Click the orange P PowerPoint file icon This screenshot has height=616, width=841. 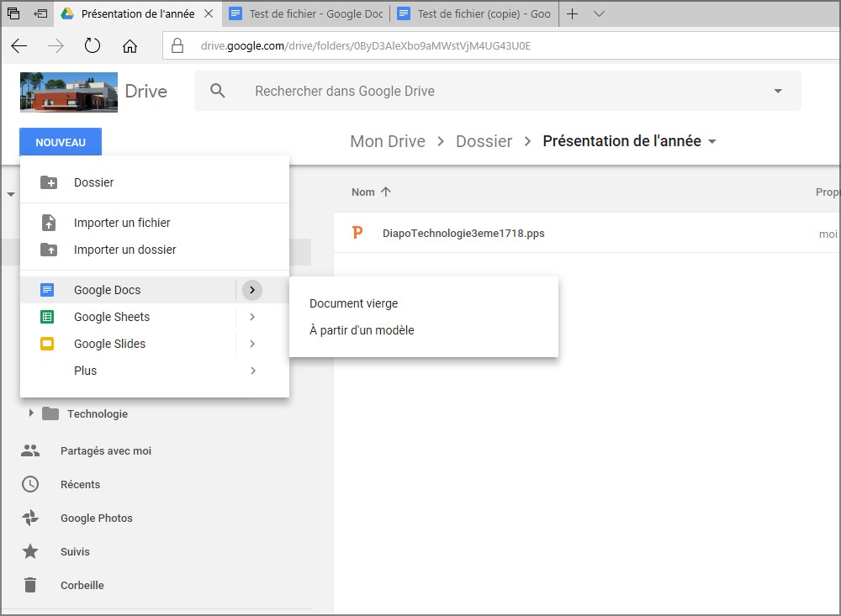[x=357, y=232]
